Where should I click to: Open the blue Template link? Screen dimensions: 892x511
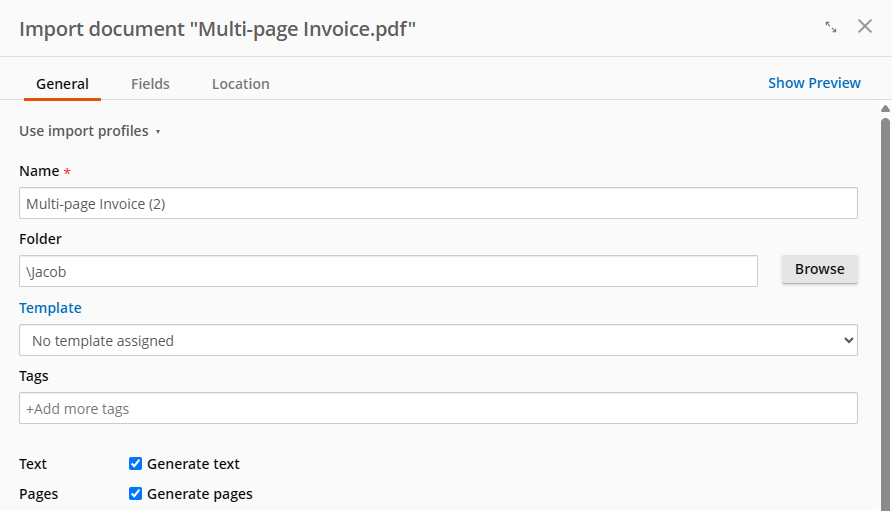click(x=50, y=308)
